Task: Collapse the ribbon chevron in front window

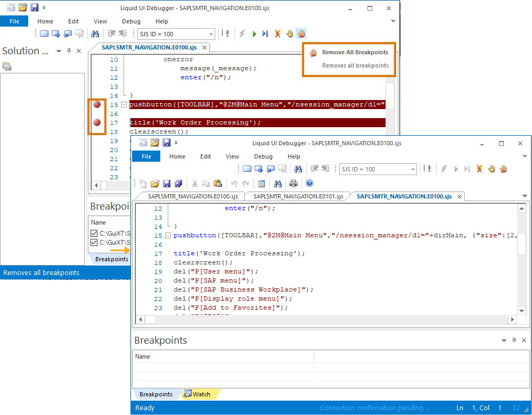Action: [525, 156]
